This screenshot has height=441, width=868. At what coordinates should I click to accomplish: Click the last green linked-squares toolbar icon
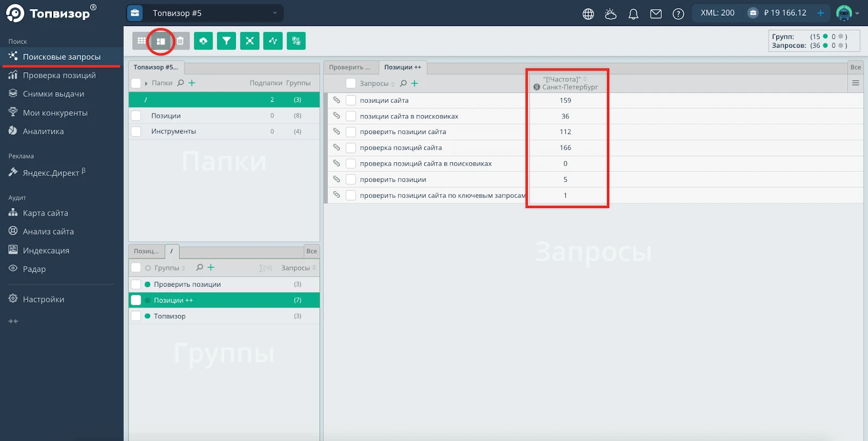(296, 41)
